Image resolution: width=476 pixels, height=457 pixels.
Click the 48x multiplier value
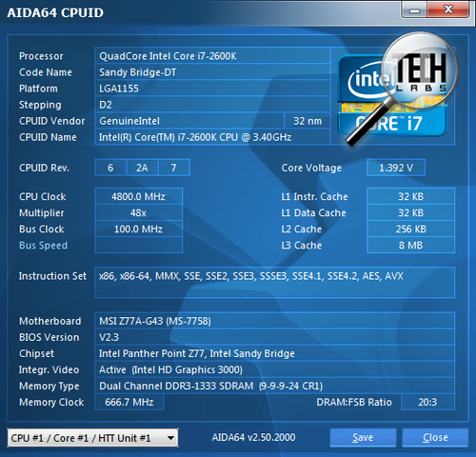[138, 212]
